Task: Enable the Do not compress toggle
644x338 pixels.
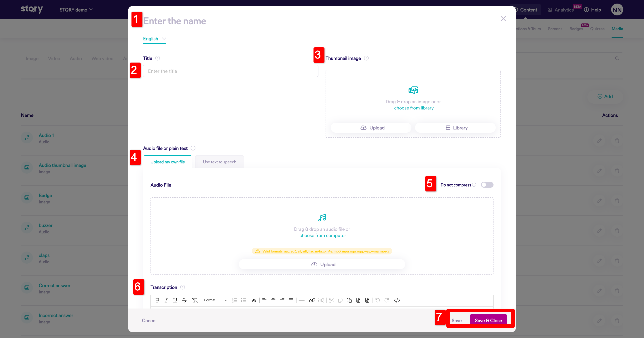Action: (x=487, y=185)
